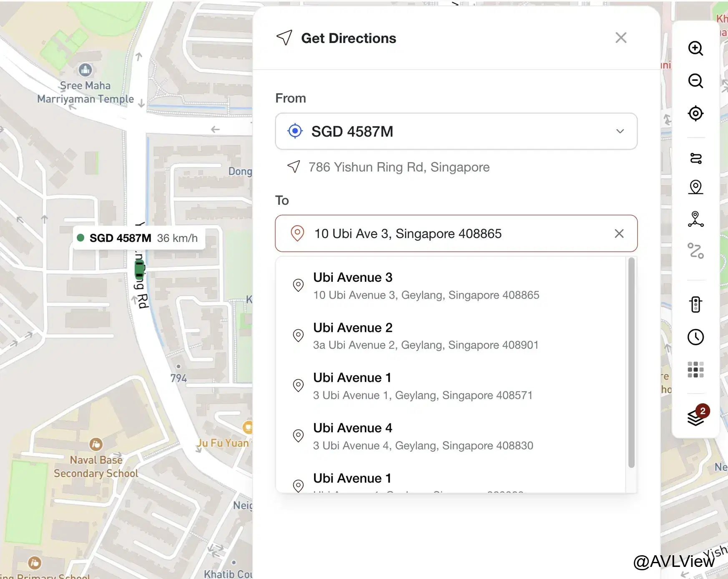Click the locate/recenter target icon

point(695,113)
